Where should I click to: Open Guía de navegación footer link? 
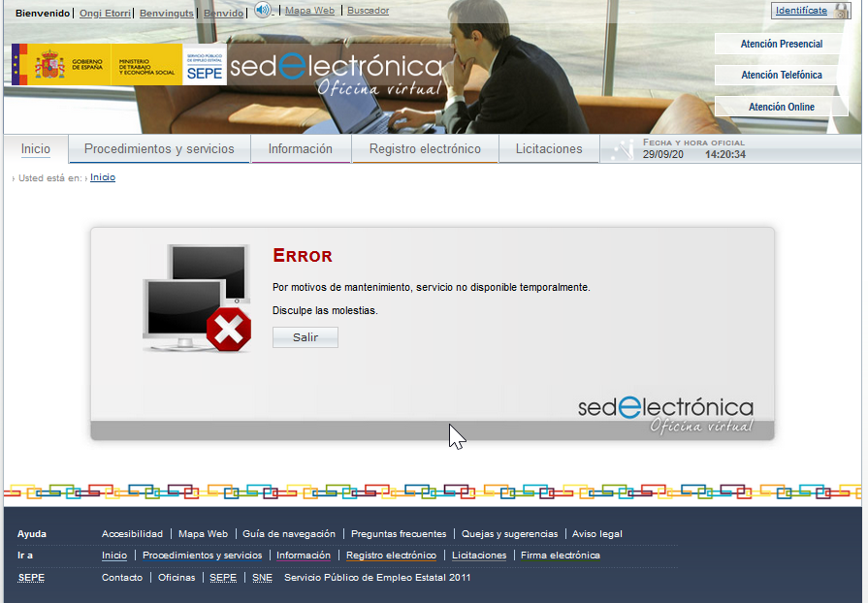289,534
